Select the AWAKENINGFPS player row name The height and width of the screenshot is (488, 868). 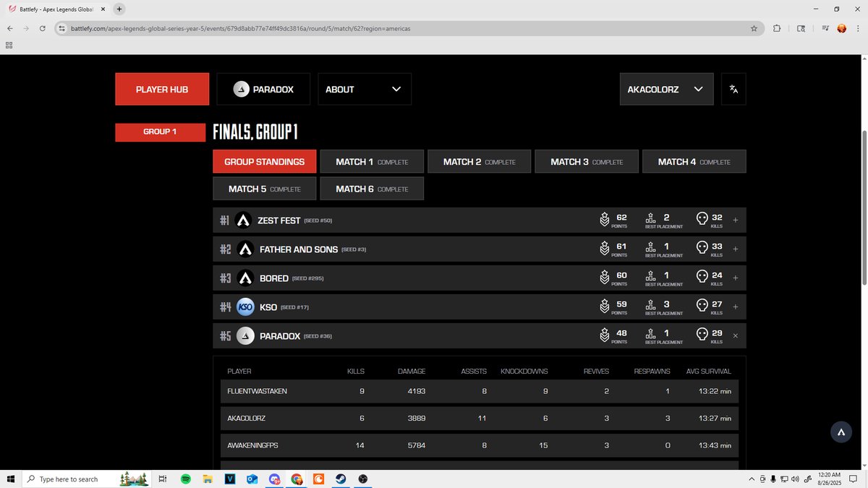tap(252, 446)
